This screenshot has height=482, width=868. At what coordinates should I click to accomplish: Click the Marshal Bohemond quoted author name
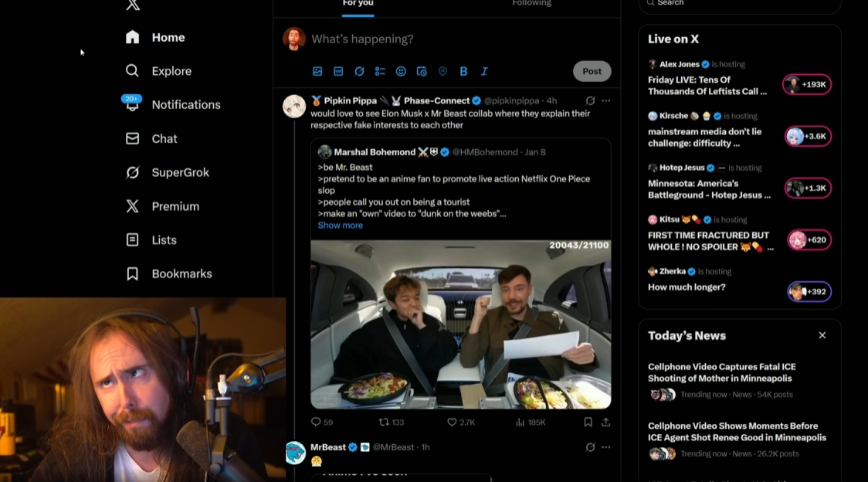click(x=375, y=152)
